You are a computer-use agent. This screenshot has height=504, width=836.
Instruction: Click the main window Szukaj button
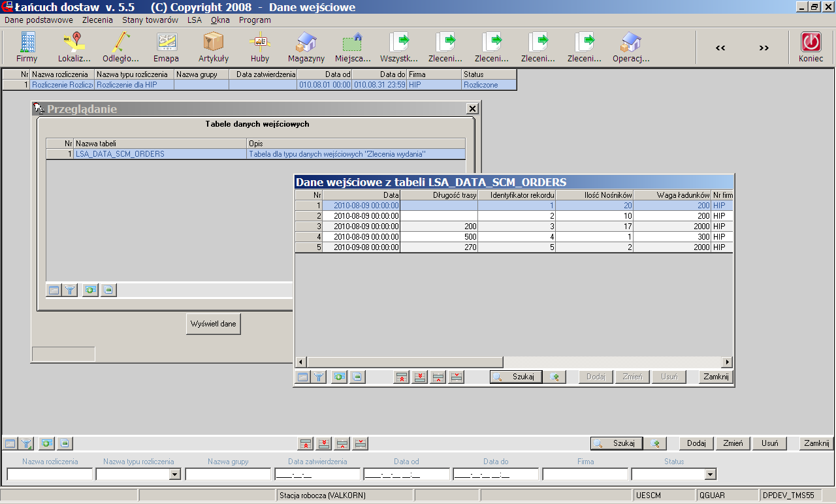click(x=617, y=443)
